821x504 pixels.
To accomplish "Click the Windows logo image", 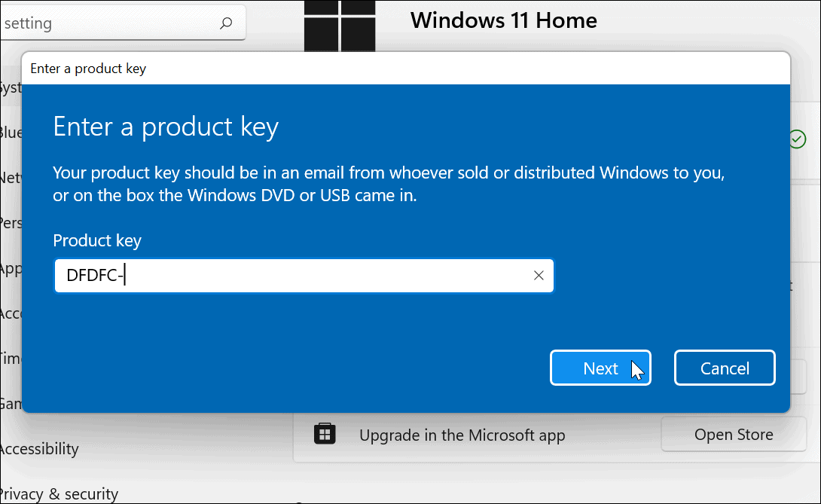I will coord(340,25).
